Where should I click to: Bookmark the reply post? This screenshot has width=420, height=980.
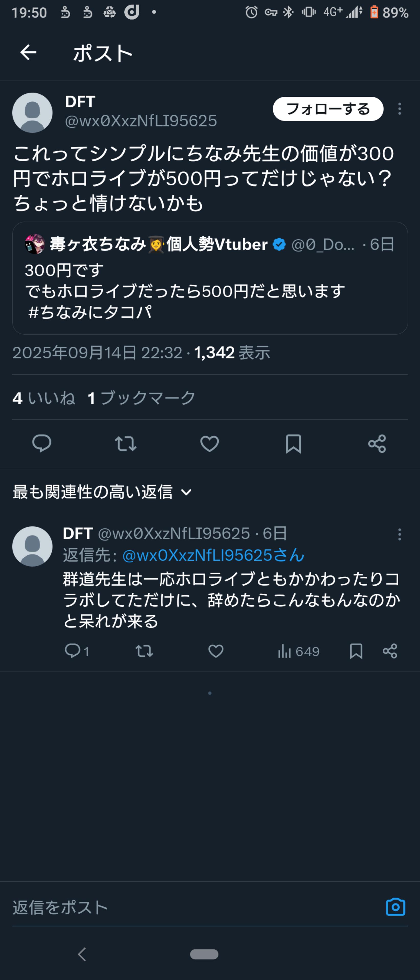pos(356,651)
